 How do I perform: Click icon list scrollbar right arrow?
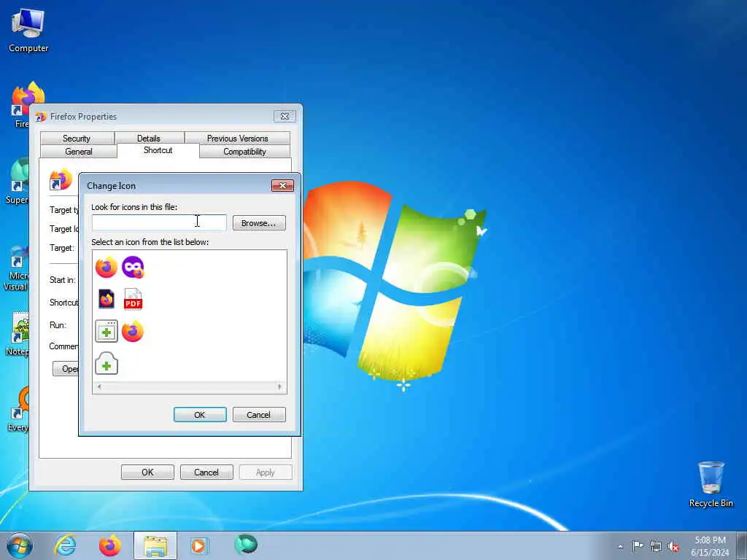pyautogui.click(x=279, y=386)
